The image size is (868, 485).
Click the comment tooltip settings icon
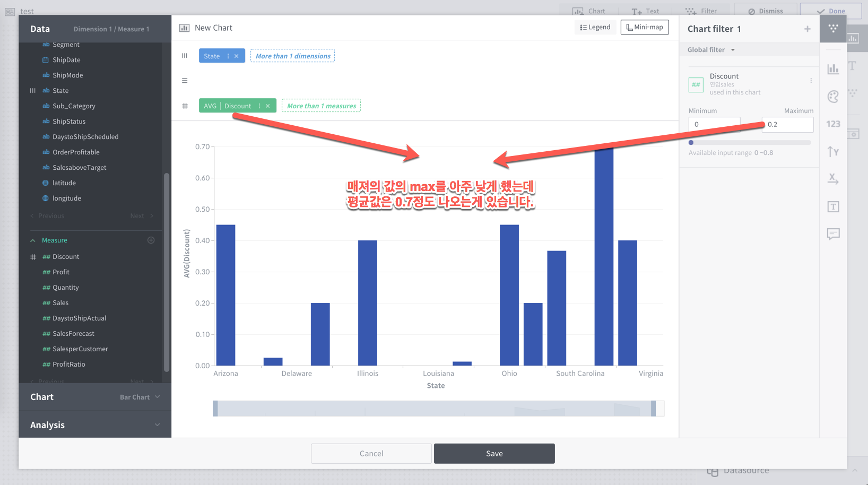coord(833,234)
